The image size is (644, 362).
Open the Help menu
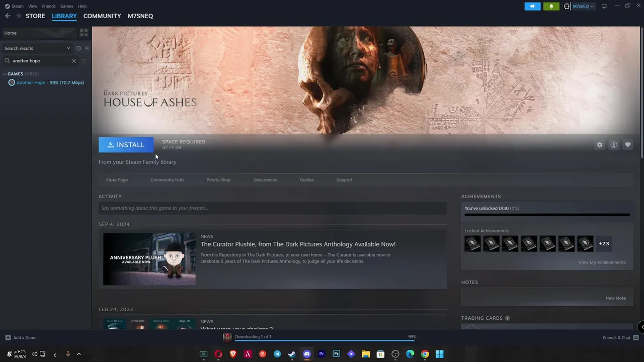(x=82, y=6)
